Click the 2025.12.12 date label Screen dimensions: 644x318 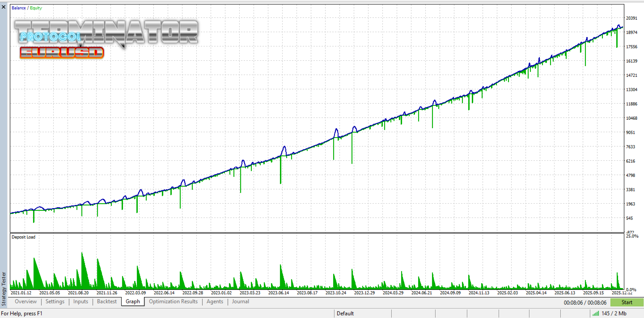pyautogui.click(x=622, y=293)
